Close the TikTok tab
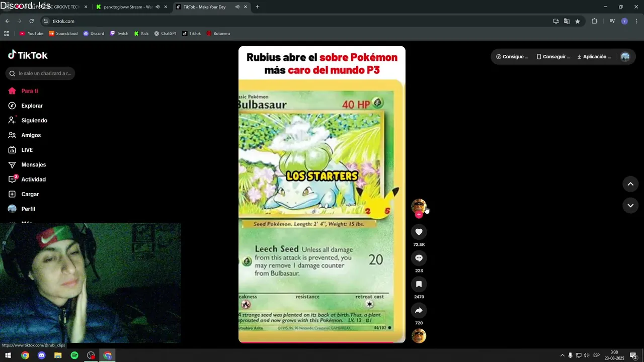 (246, 7)
